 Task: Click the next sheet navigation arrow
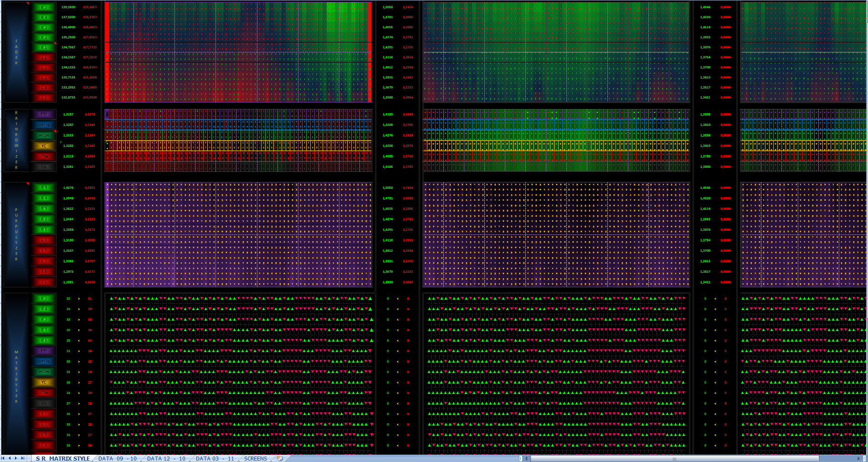point(16,458)
